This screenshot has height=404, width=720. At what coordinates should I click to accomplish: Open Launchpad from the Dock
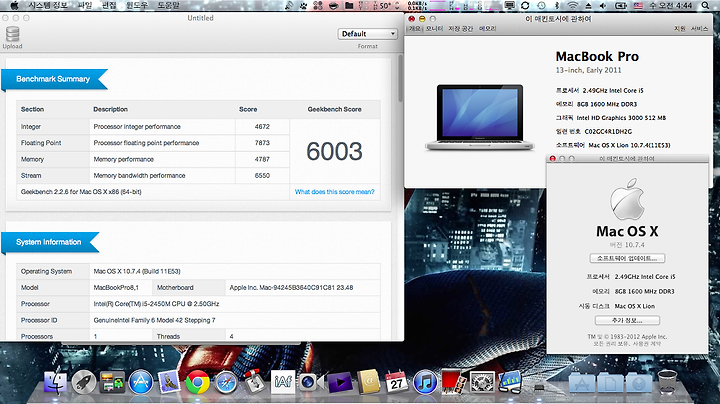pyautogui.click(x=84, y=382)
